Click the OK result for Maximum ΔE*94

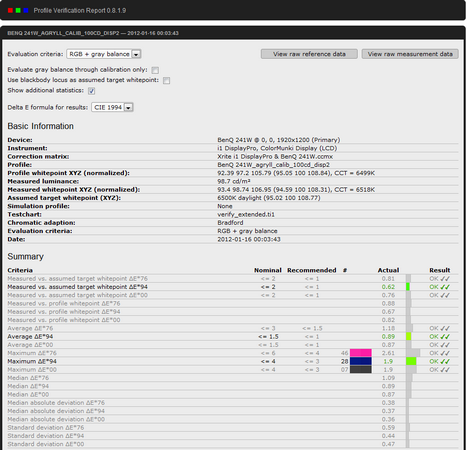point(440,361)
